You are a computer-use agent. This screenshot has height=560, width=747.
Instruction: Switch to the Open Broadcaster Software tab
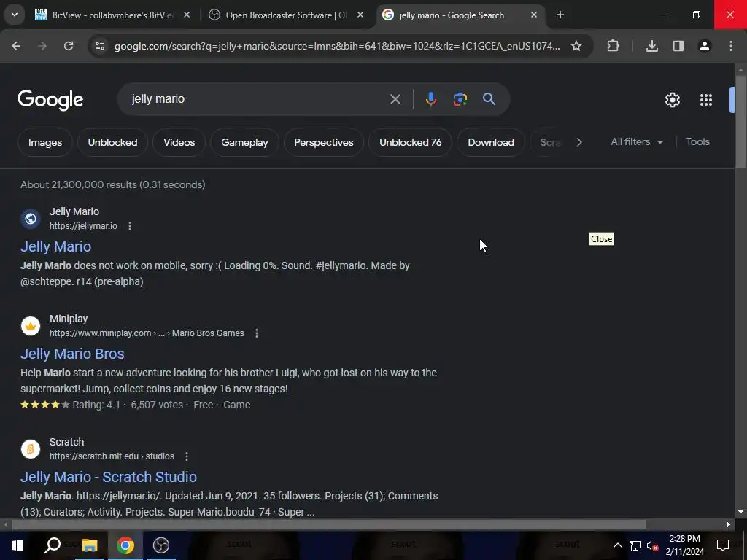pyautogui.click(x=286, y=15)
